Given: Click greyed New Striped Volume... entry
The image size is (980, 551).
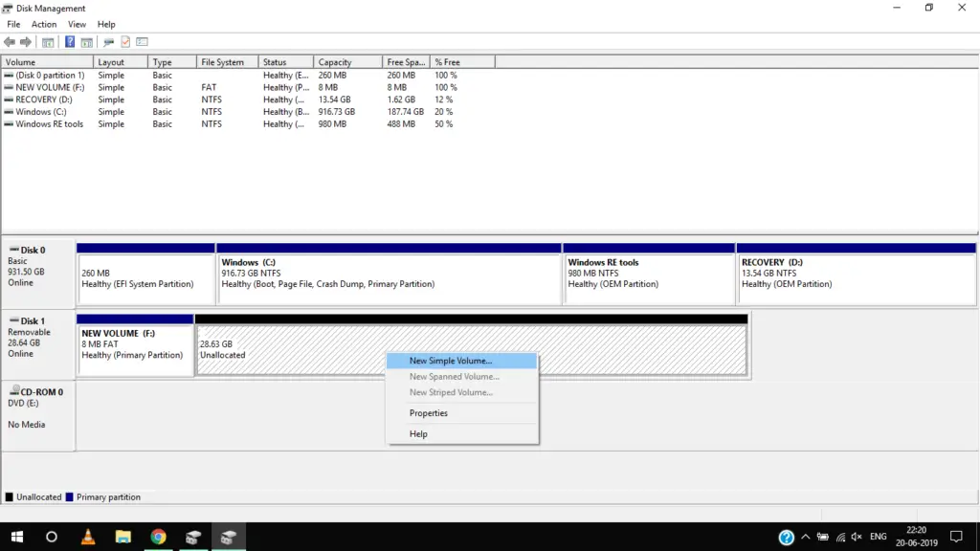Looking at the screenshot, I should tap(462, 392).
